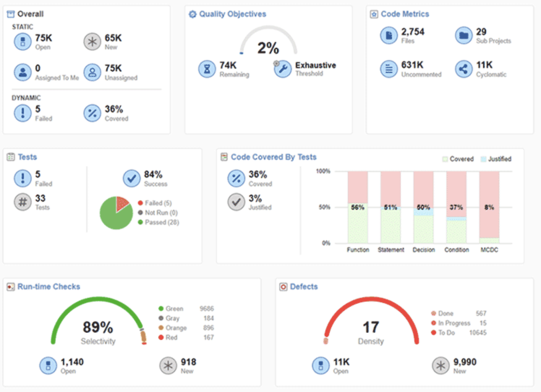Image resolution: width=541 pixels, height=392 pixels.
Task: Click the Uncommented lines icon
Action: click(389, 69)
